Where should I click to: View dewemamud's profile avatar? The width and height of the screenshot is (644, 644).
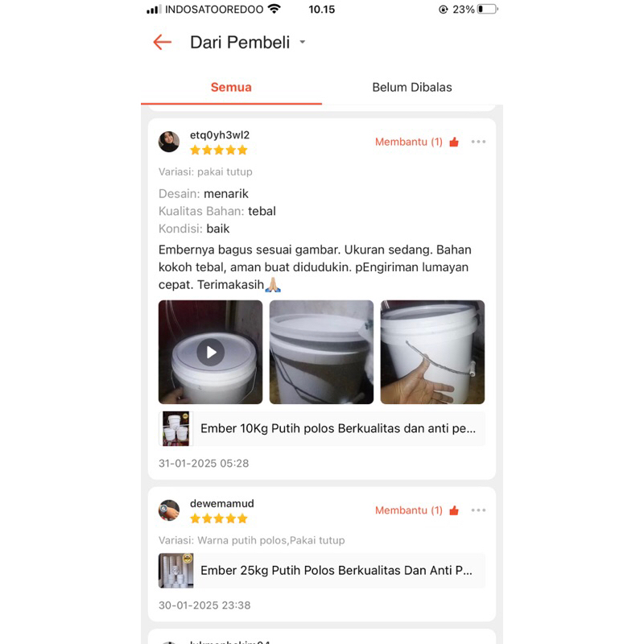tap(169, 510)
